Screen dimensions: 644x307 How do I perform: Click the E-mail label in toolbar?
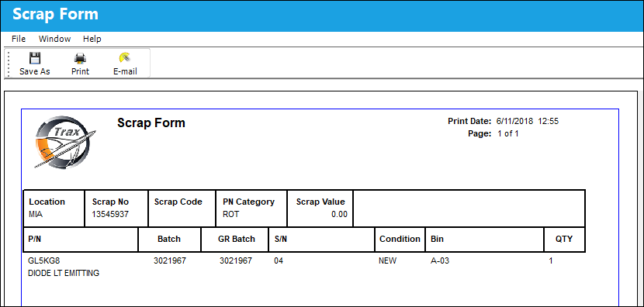(125, 71)
